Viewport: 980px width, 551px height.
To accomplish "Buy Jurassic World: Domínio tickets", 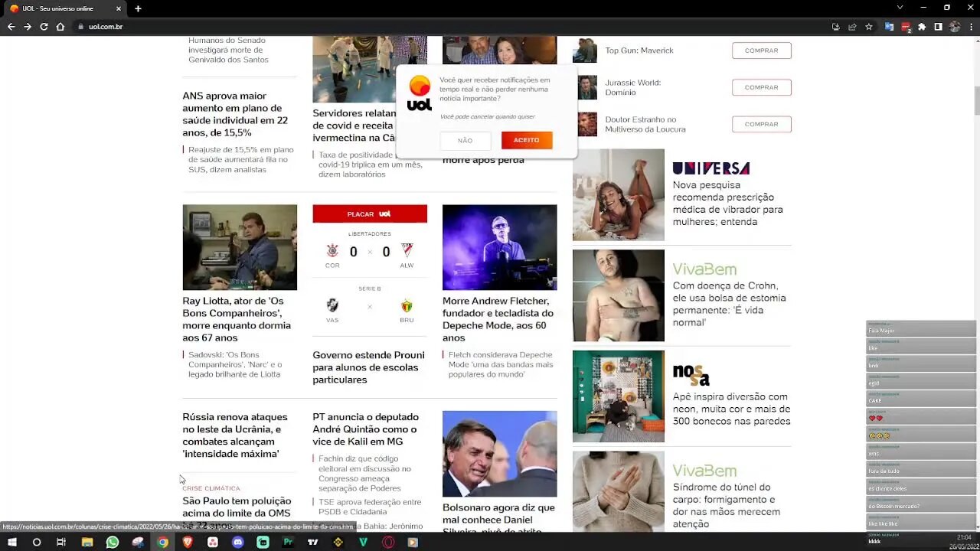I will (x=761, y=87).
